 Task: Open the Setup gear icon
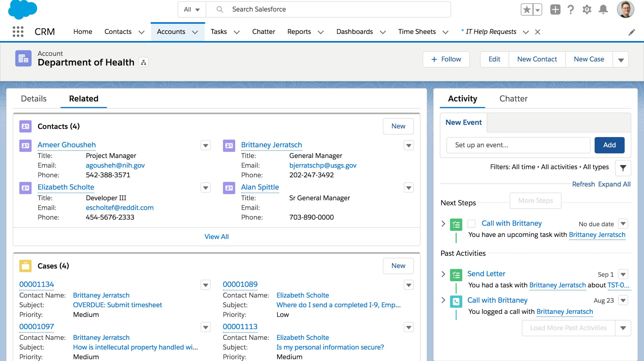(587, 10)
